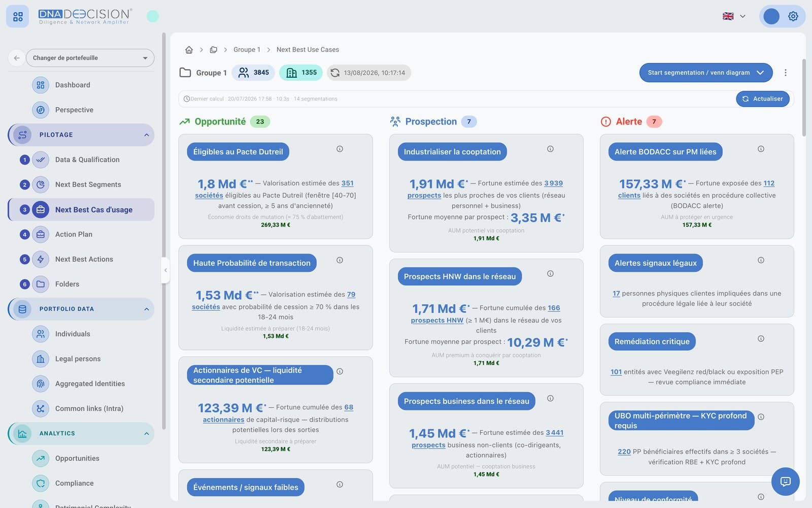Click the Actualiser button
This screenshot has width=812, height=508.
(763, 99)
